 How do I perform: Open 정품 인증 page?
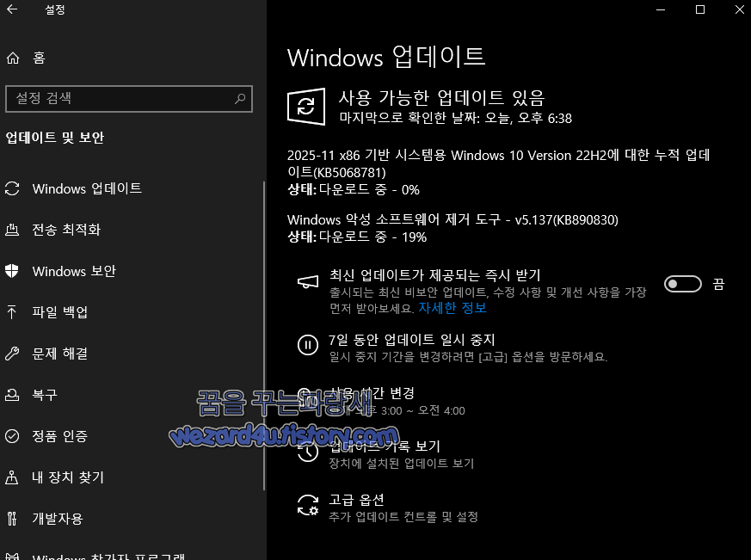(x=60, y=436)
